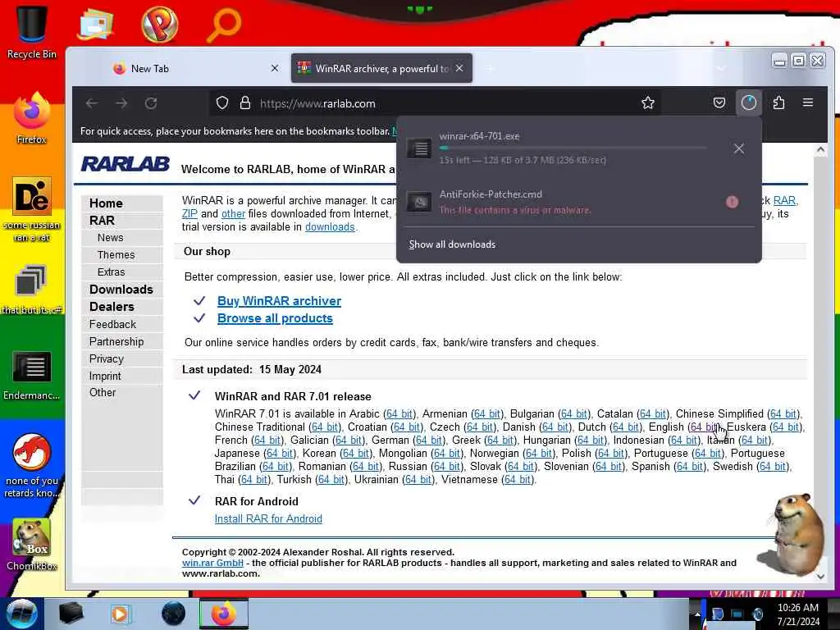Show hidden system tray icons
This screenshot has width=840, height=630.
[697, 614]
